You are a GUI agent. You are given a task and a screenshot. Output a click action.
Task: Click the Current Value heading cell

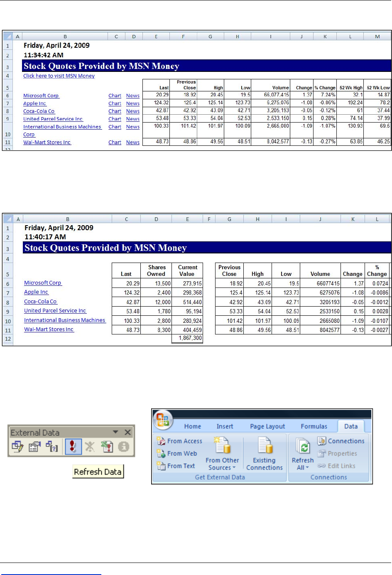pos(187,270)
